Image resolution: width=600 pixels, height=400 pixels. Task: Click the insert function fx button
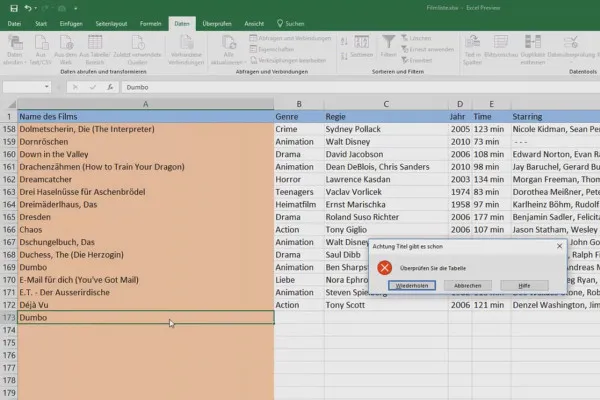pyautogui.click(x=110, y=87)
